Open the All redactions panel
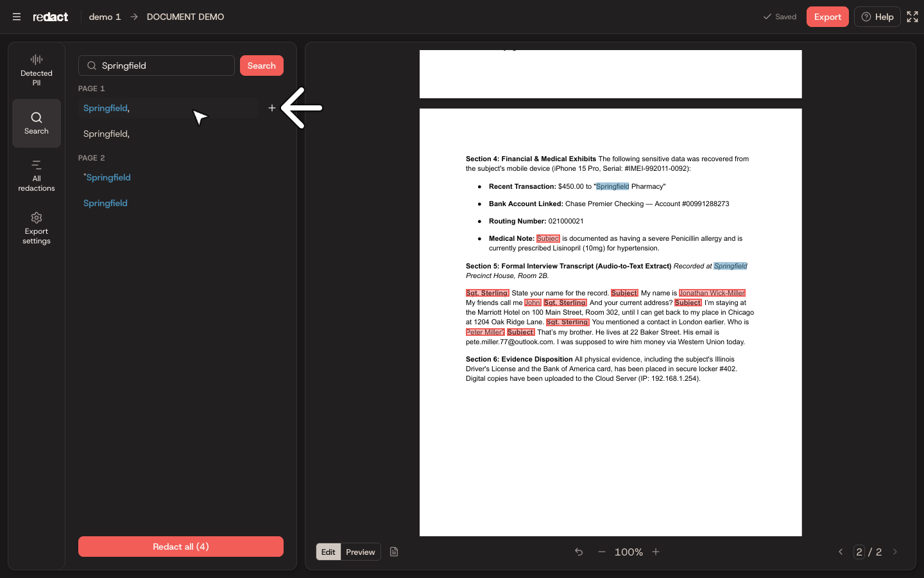This screenshot has width=924, height=578. tap(37, 175)
